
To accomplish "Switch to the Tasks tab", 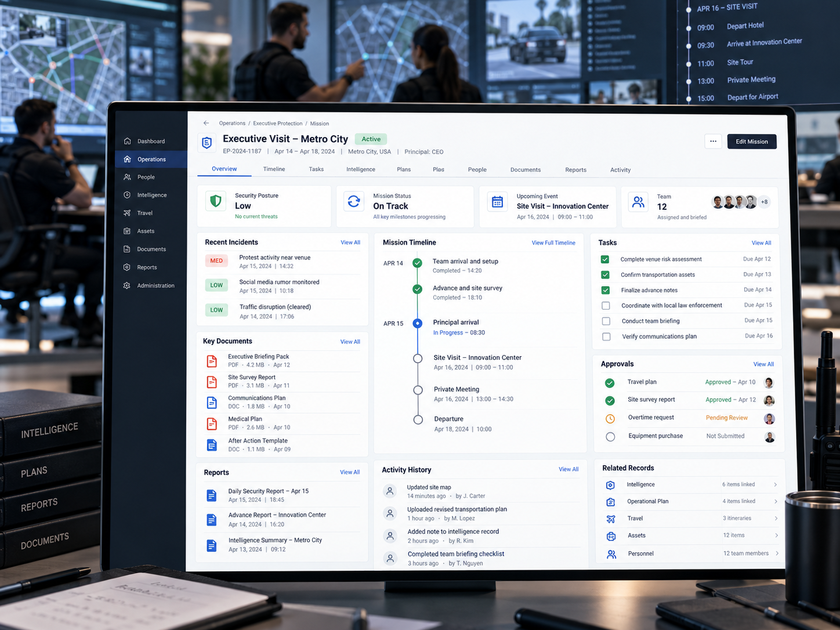I will 316,169.
